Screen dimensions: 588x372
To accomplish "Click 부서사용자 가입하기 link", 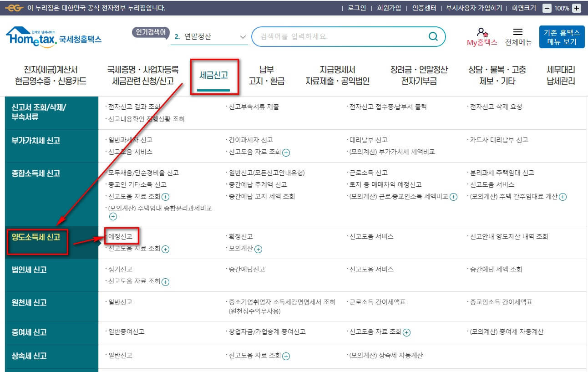I will click(x=474, y=8).
